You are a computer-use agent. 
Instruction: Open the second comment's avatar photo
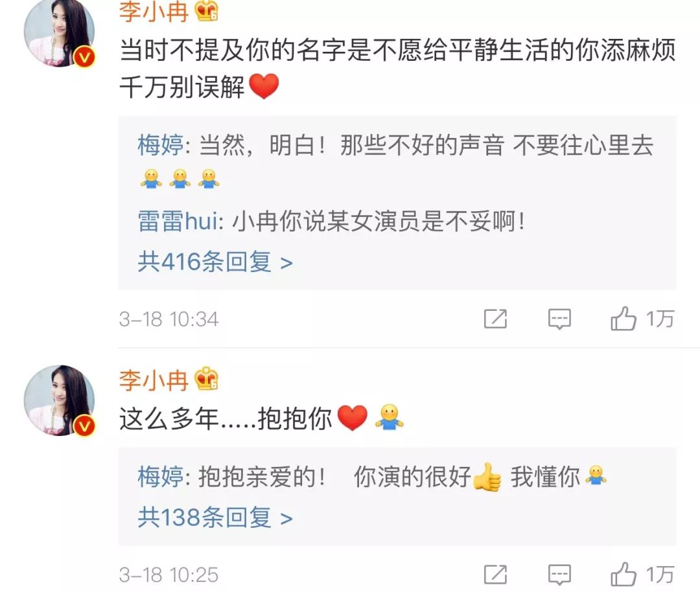pos(59,400)
